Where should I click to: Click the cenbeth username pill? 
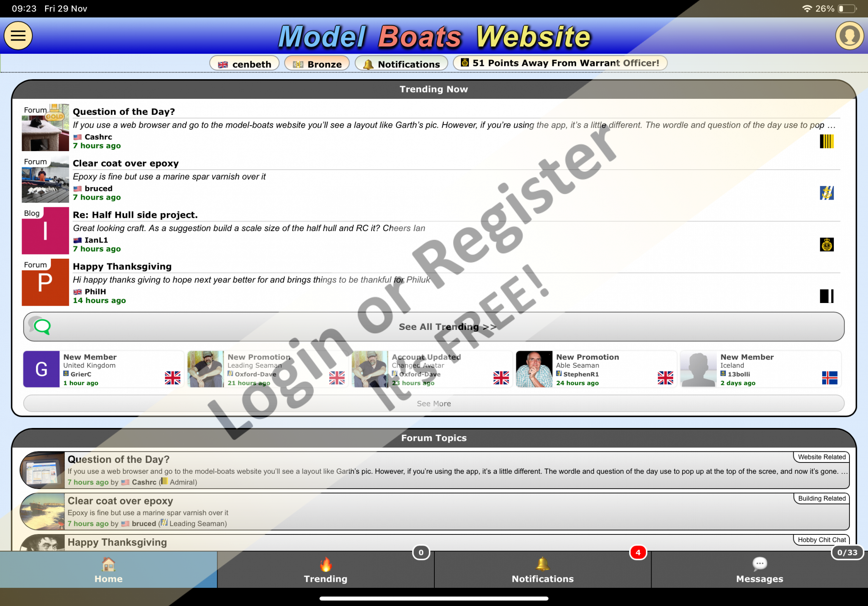point(244,64)
